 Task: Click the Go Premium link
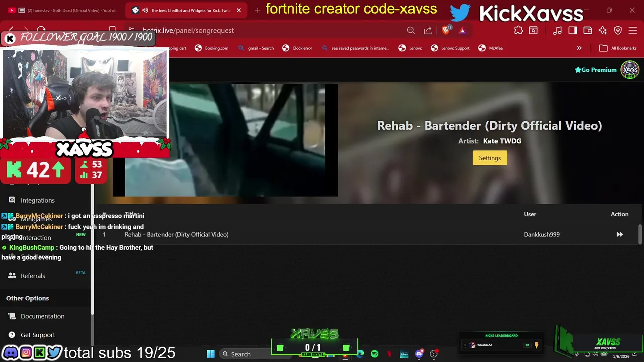[596, 70]
